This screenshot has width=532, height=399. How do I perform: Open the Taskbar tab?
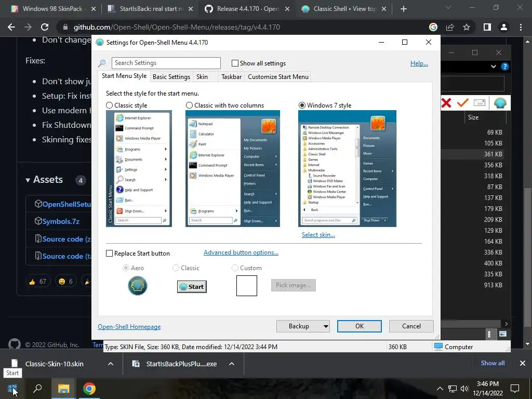click(x=231, y=77)
